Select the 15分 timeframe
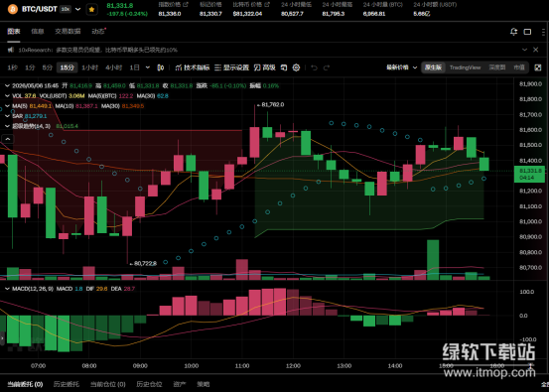Viewport: 550px width, 392px height. [67, 67]
